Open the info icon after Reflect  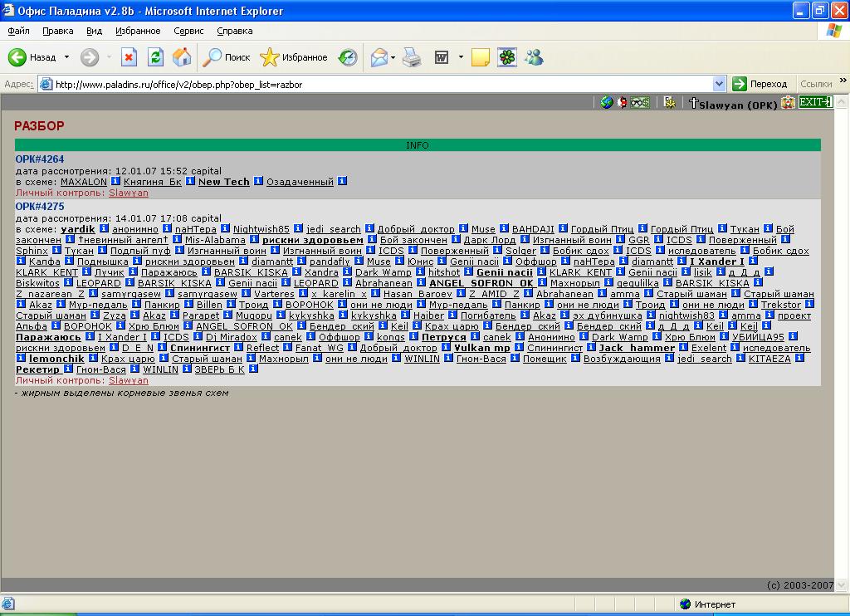click(287, 347)
